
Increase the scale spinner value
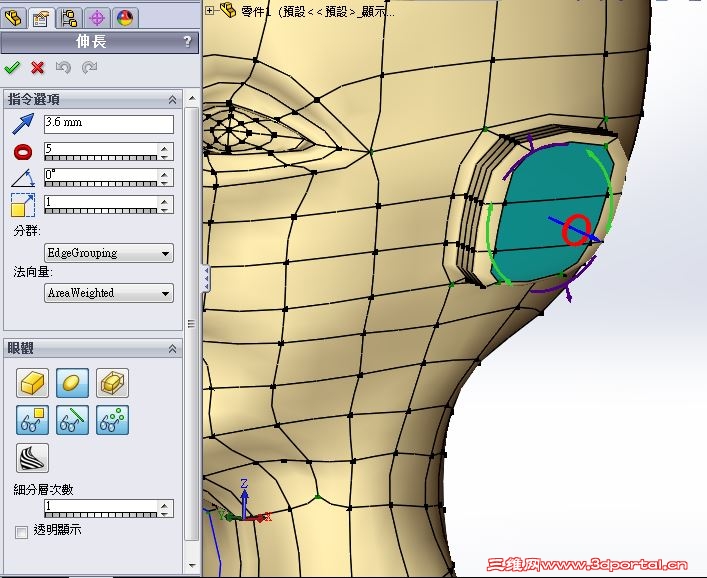tap(165, 201)
